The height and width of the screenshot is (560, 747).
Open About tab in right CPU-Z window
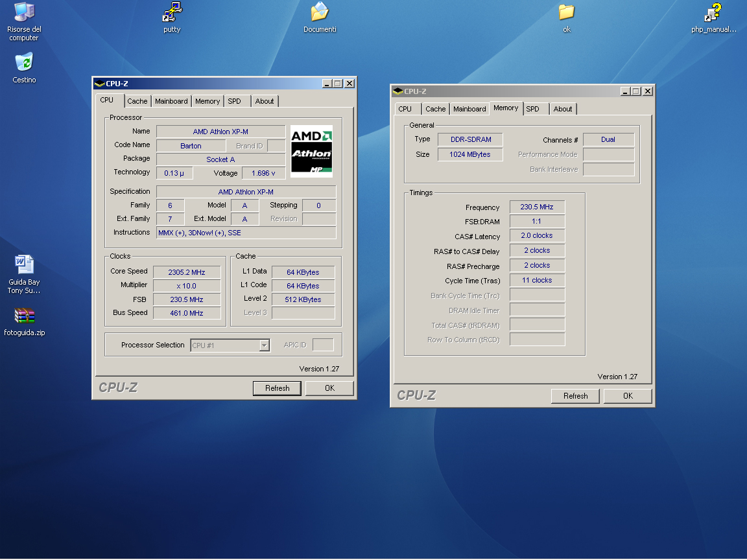pos(563,109)
